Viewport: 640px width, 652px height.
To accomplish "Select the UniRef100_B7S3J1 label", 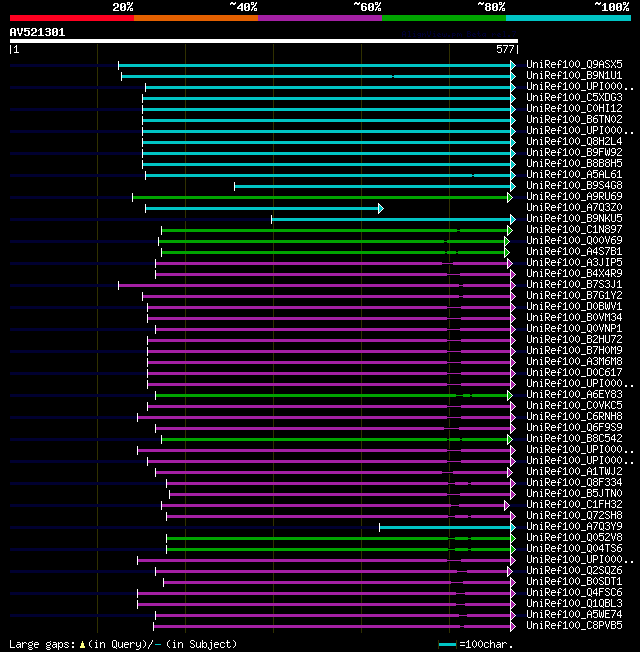I will pyautogui.click(x=574, y=284).
